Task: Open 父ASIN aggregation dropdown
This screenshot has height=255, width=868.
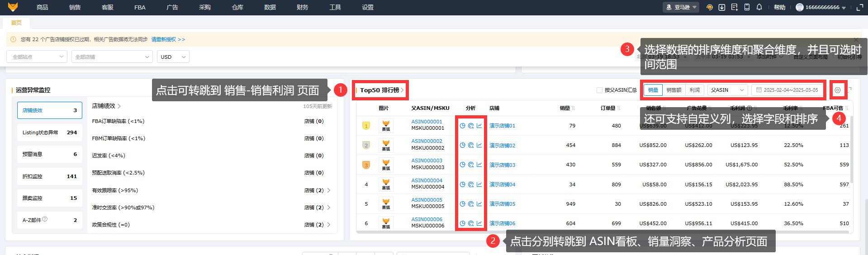Action: [x=727, y=90]
